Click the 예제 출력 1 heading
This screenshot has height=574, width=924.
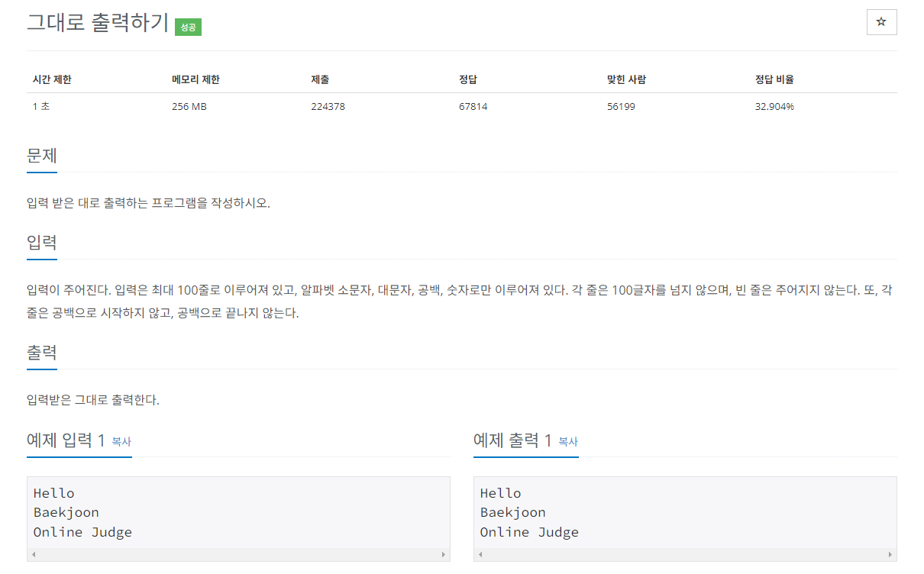click(x=512, y=440)
